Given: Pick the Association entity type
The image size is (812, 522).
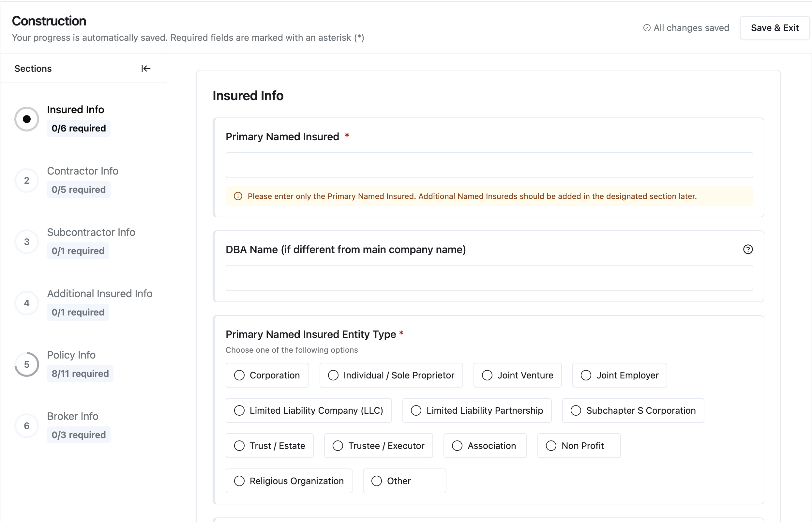Looking at the screenshot, I should click(485, 446).
